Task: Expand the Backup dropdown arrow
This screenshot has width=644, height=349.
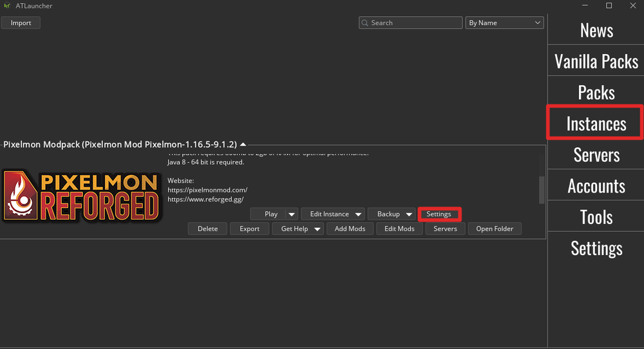Action: tap(410, 214)
